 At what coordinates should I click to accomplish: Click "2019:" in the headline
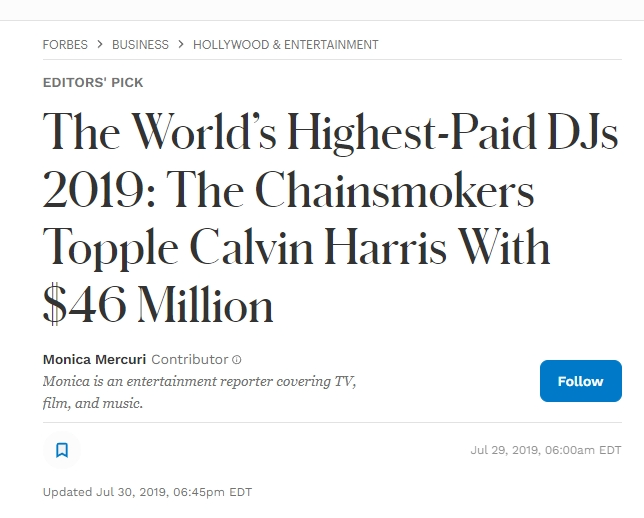click(x=99, y=190)
